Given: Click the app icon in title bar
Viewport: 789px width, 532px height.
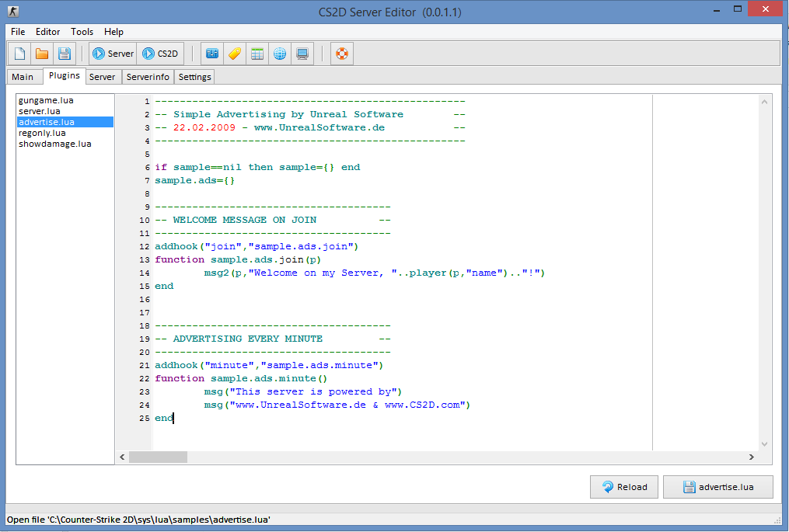Looking at the screenshot, I should (x=13, y=11).
